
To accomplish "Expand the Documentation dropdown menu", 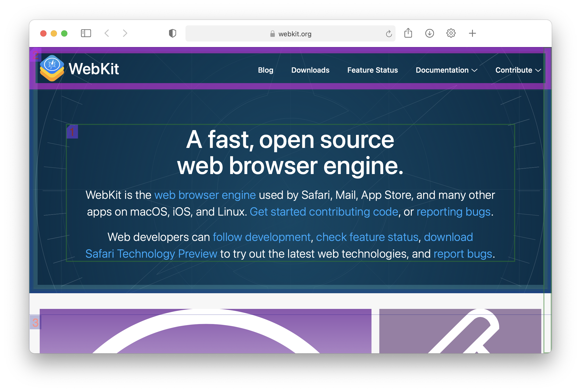I will pos(446,70).
